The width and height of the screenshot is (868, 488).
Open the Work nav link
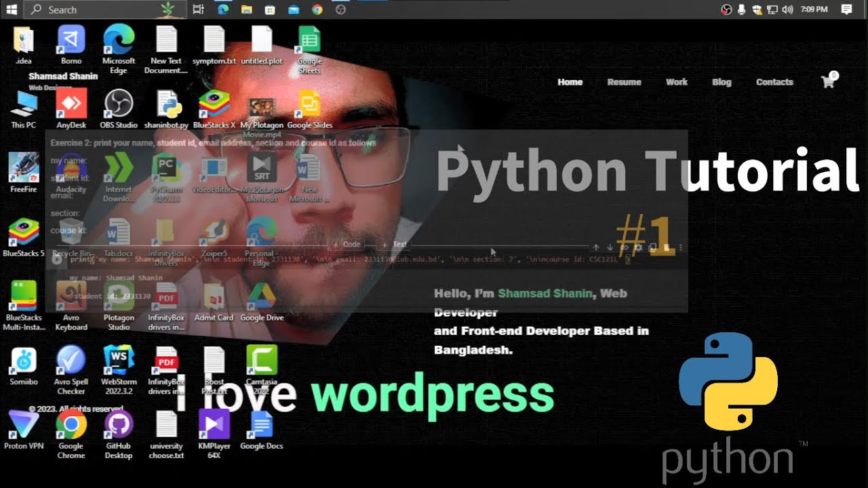coord(676,82)
